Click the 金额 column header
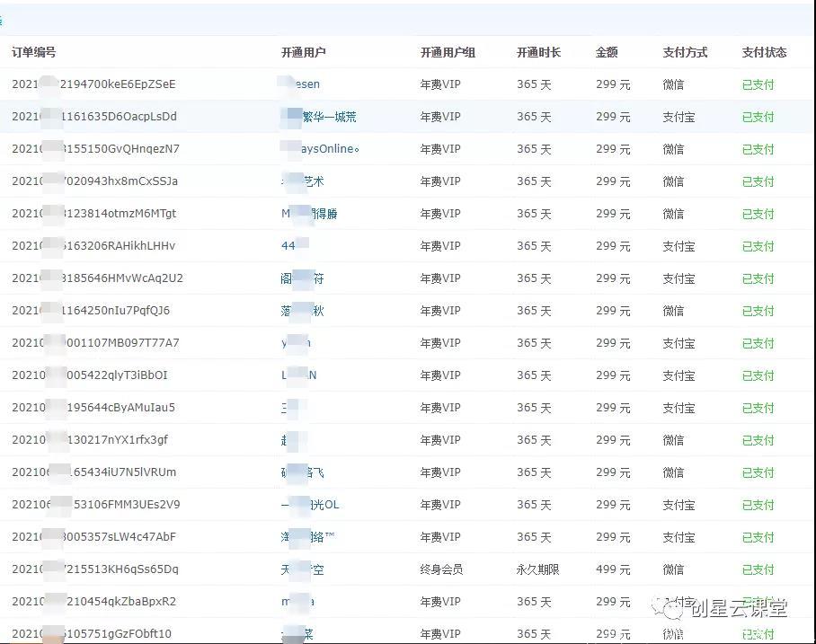 608,52
